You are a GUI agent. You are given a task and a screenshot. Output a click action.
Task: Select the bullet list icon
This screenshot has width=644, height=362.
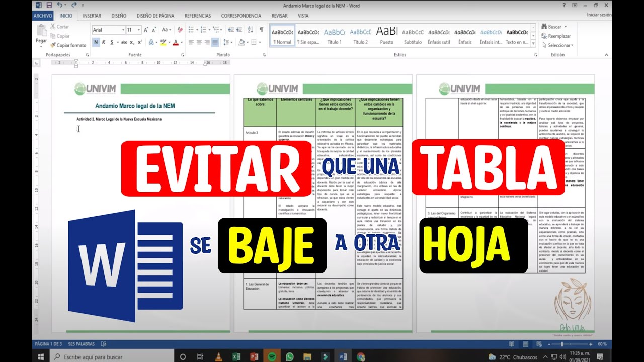pos(192,30)
